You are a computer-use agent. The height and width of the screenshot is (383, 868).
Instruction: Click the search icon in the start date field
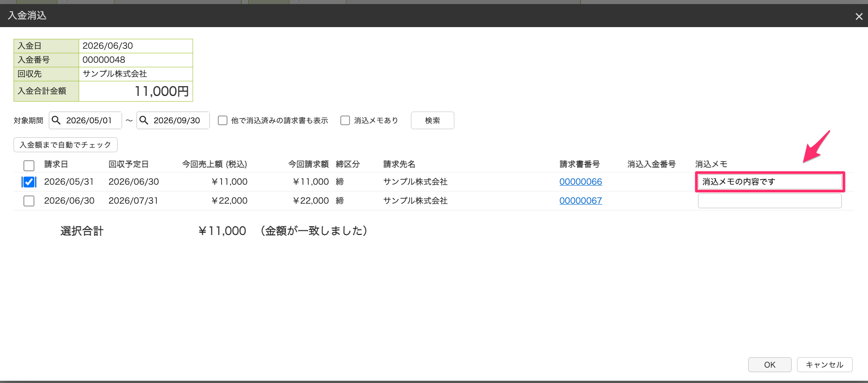tap(56, 120)
